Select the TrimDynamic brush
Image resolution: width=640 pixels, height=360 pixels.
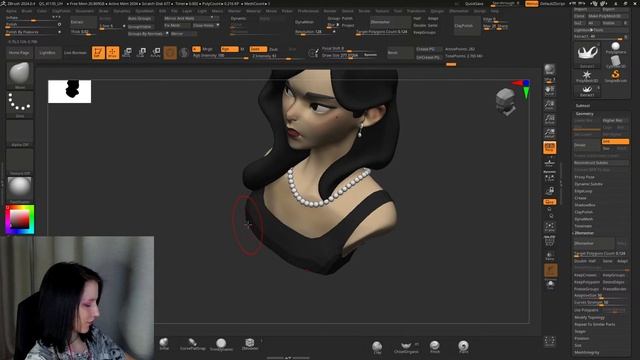coord(221,344)
